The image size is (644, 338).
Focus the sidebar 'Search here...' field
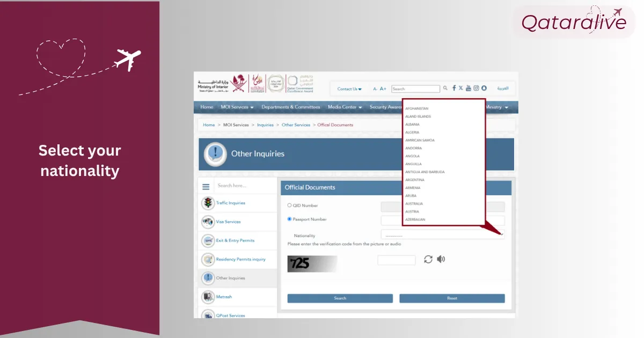coord(245,186)
